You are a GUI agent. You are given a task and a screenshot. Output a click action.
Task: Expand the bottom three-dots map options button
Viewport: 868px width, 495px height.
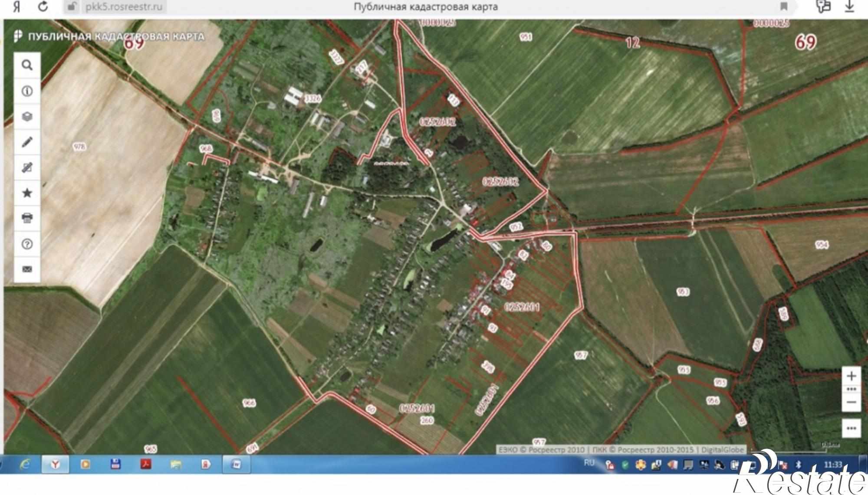click(x=851, y=428)
